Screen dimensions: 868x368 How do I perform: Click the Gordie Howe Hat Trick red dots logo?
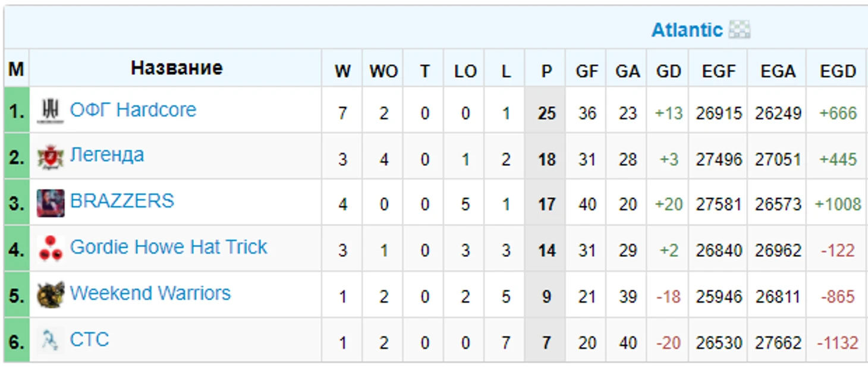click(51, 249)
